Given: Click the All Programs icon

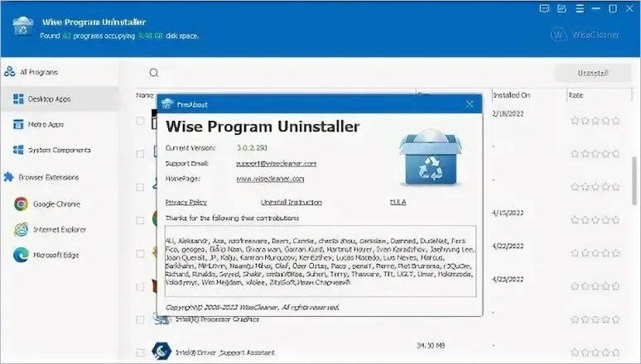Looking at the screenshot, I should tap(9, 72).
